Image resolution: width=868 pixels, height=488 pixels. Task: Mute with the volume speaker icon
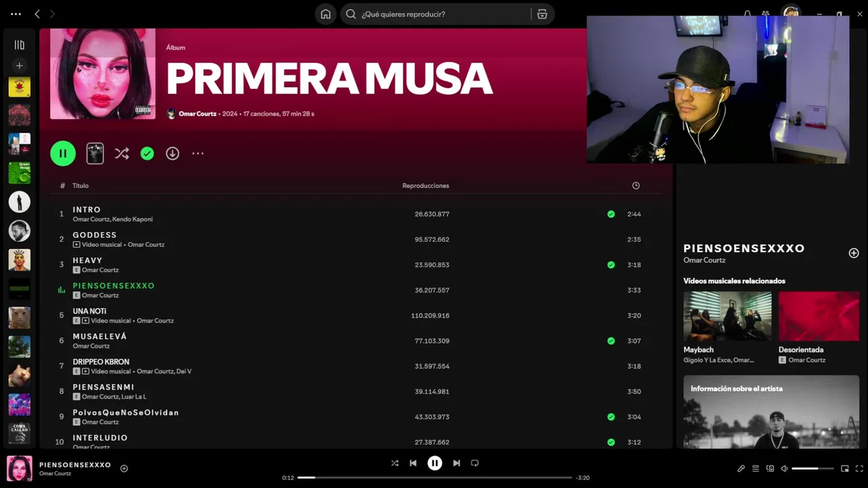point(784,468)
